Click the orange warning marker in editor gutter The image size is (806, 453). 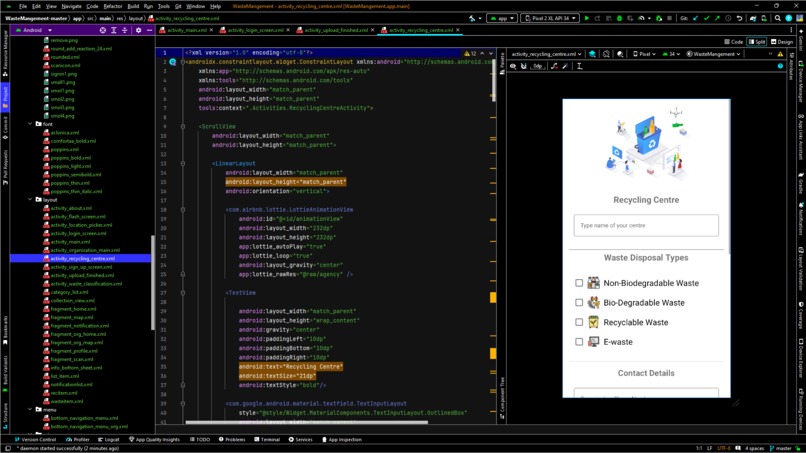493,297
